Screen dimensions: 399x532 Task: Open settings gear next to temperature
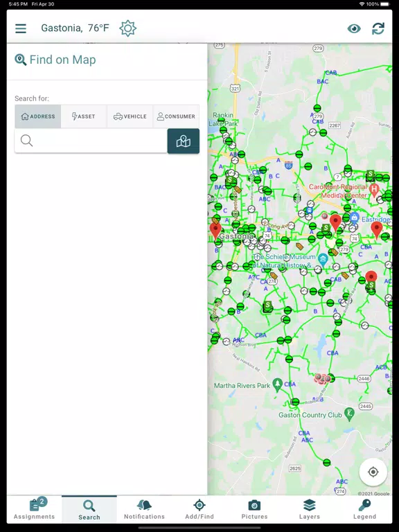128,28
